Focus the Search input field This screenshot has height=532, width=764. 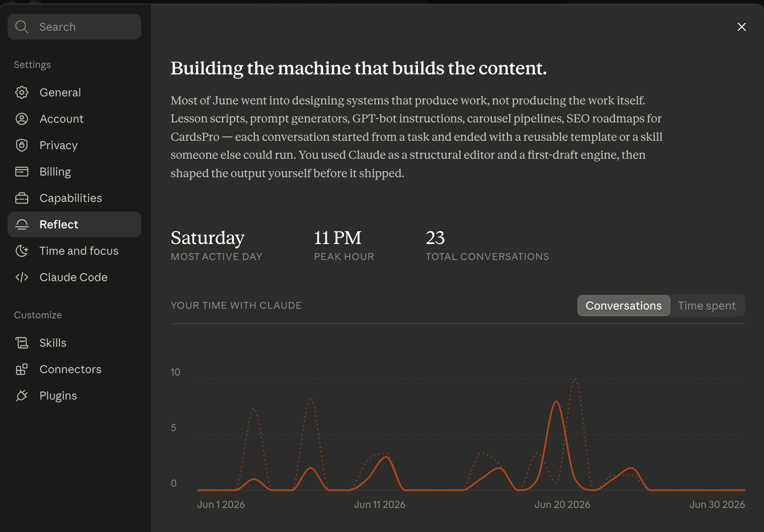click(x=74, y=27)
